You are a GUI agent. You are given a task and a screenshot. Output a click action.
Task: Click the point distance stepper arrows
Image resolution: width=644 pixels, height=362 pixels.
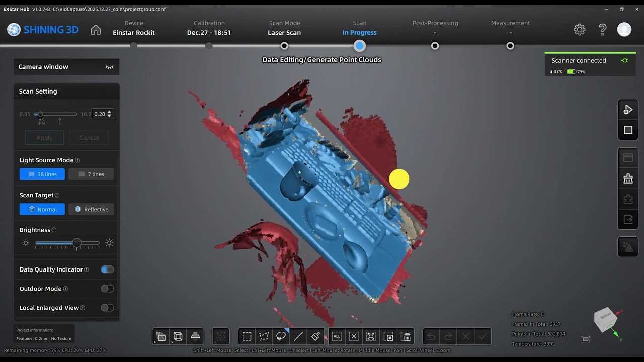[110, 114]
